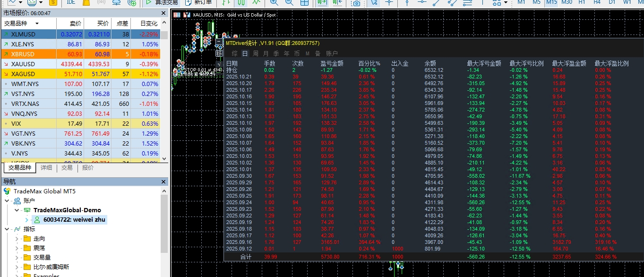Close the 导航 Navigator panel

[164, 182]
